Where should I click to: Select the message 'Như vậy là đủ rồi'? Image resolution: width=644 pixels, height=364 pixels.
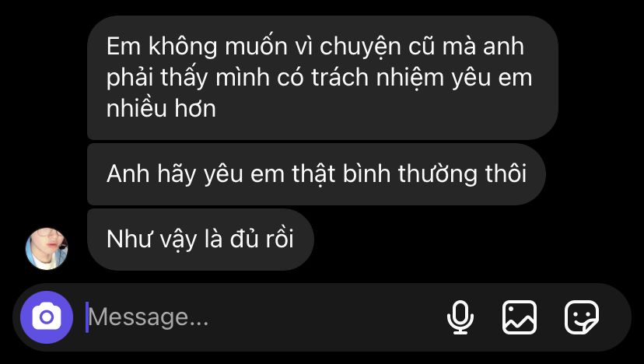pos(201,240)
